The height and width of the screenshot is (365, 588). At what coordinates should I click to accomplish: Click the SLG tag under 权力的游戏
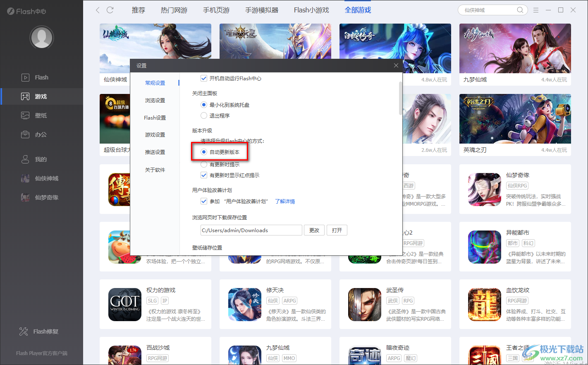[x=153, y=301]
